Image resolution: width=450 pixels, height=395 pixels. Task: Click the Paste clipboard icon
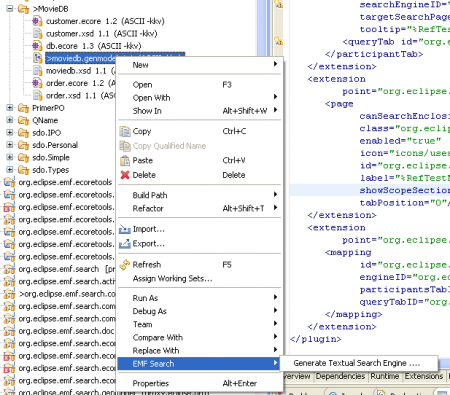tap(125, 161)
